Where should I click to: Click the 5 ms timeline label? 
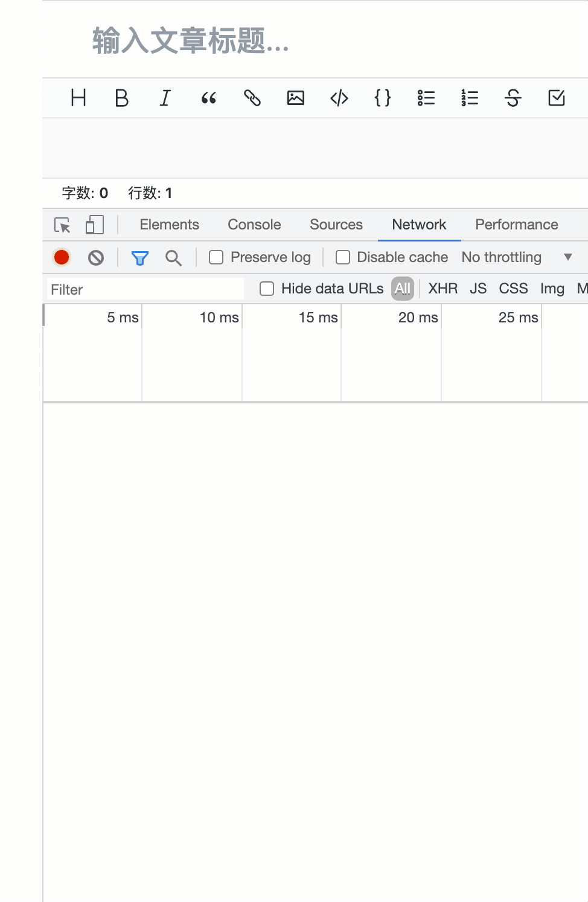pyautogui.click(x=123, y=318)
